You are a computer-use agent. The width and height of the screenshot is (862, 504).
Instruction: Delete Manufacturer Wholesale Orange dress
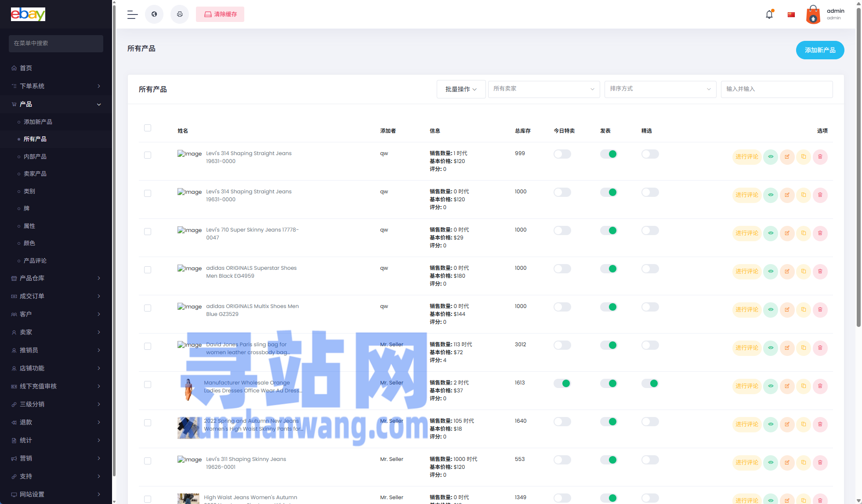tap(820, 386)
